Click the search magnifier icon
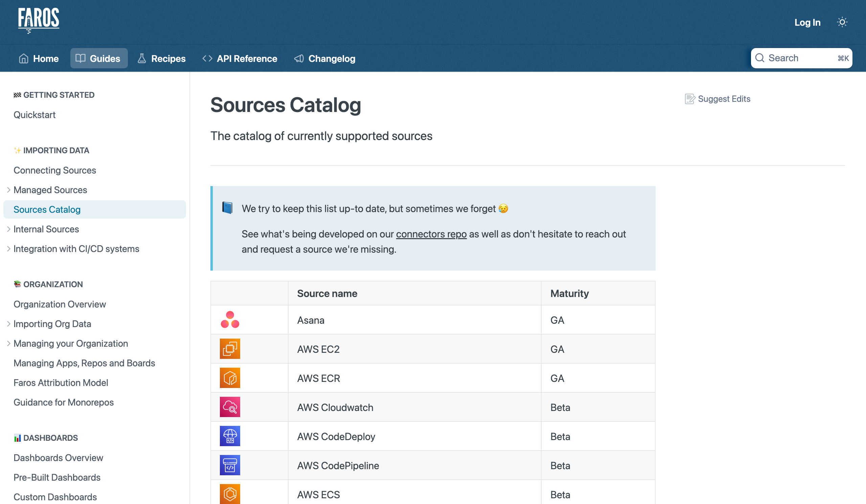This screenshot has height=504, width=866. (x=759, y=58)
